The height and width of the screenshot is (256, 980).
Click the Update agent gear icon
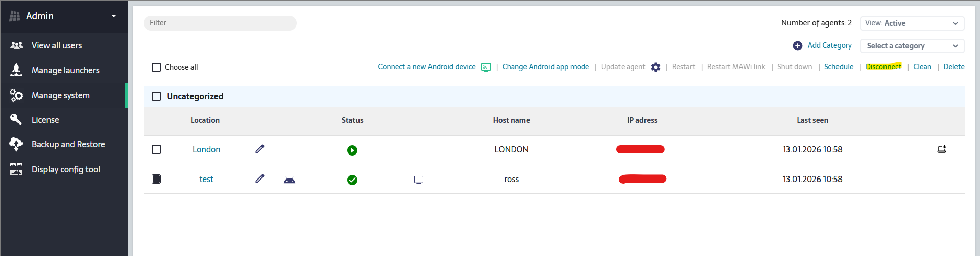656,67
